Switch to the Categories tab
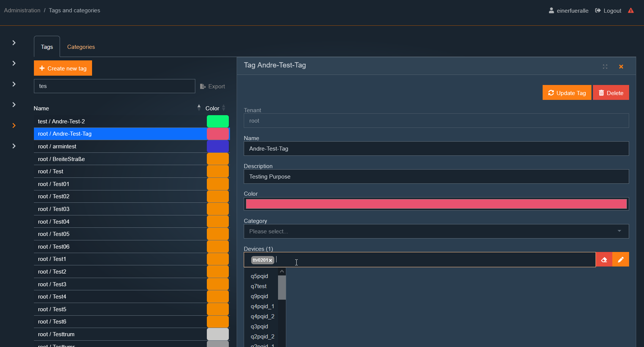 (81, 47)
